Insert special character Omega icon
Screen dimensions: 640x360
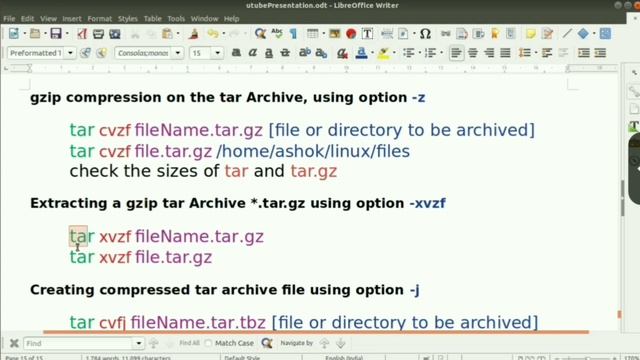tap(425, 34)
